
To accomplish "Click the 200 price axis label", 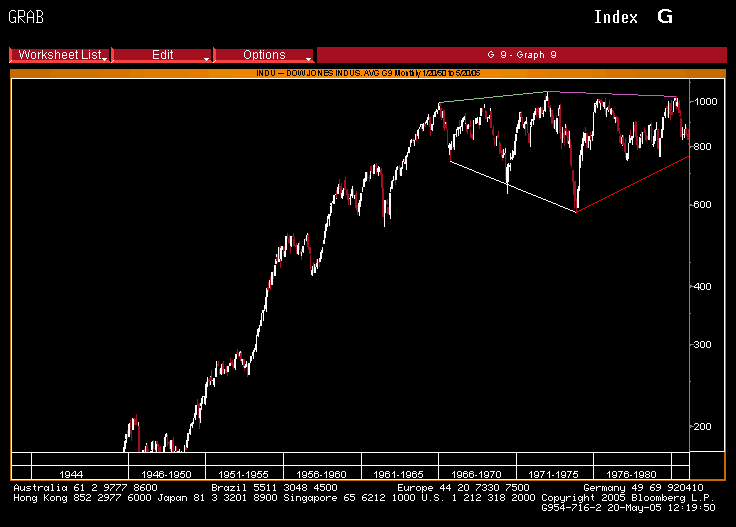I will point(706,426).
